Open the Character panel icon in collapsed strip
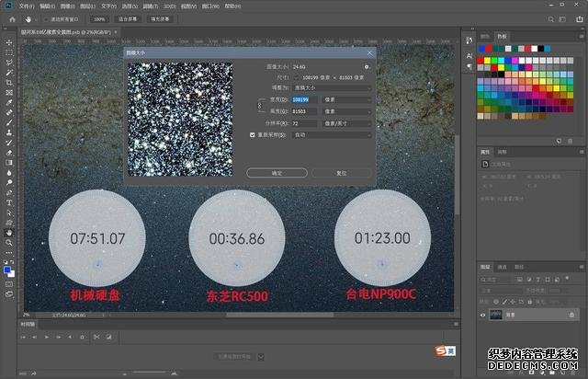The width and height of the screenshot is (588, 379). [469, 55]
